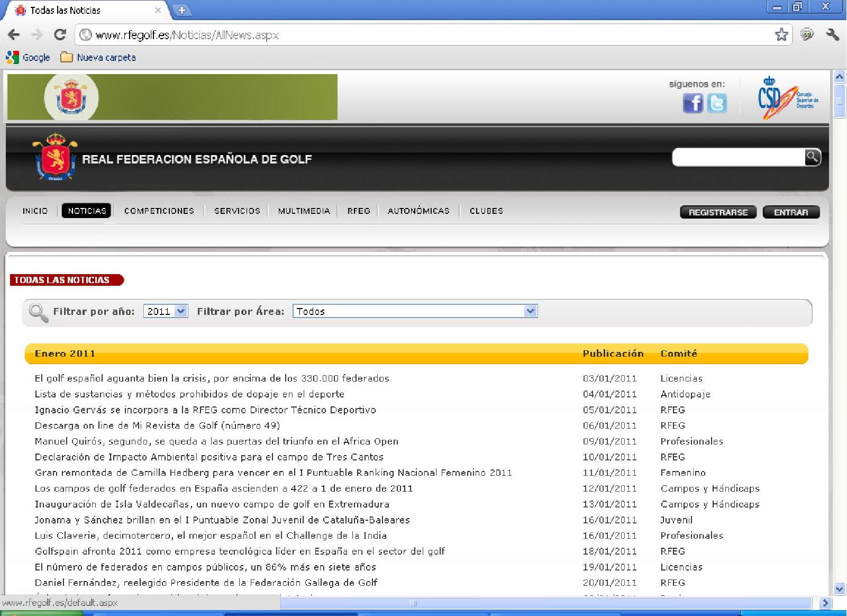
Task: Go to the AUTONÓMICAS menu section
Action: (x=418, y=211)
